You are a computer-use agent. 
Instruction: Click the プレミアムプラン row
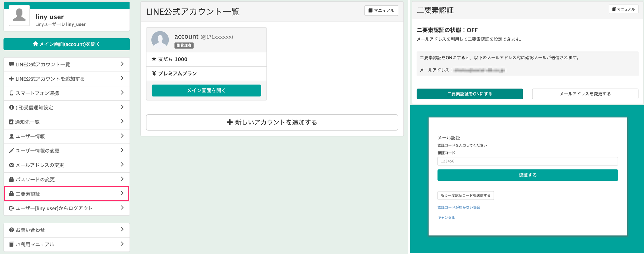point(206,74)
